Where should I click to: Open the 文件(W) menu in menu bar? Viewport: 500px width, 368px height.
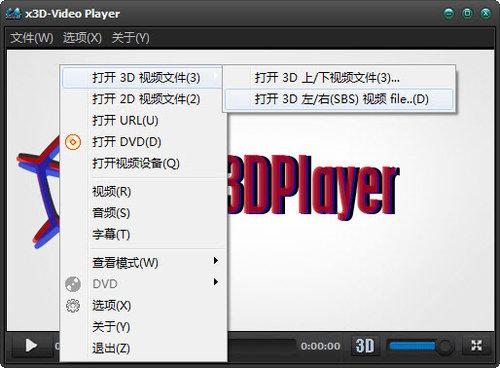click(32, 38)
